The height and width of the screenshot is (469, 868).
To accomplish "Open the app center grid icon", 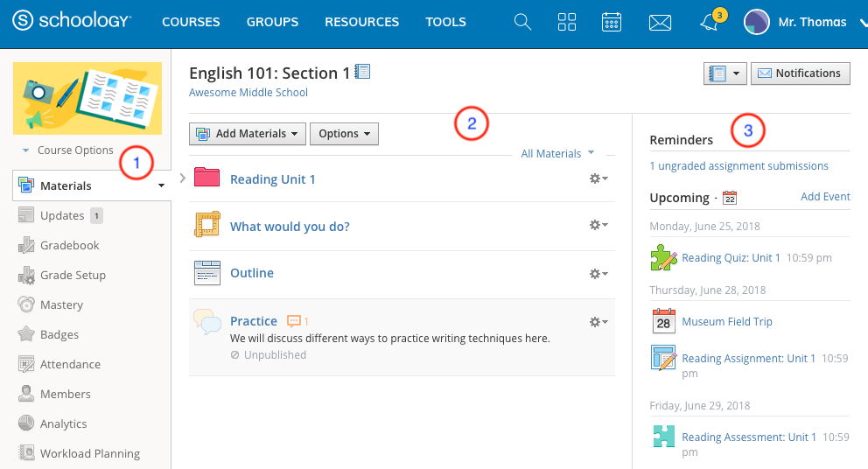I will pos(567,22).
